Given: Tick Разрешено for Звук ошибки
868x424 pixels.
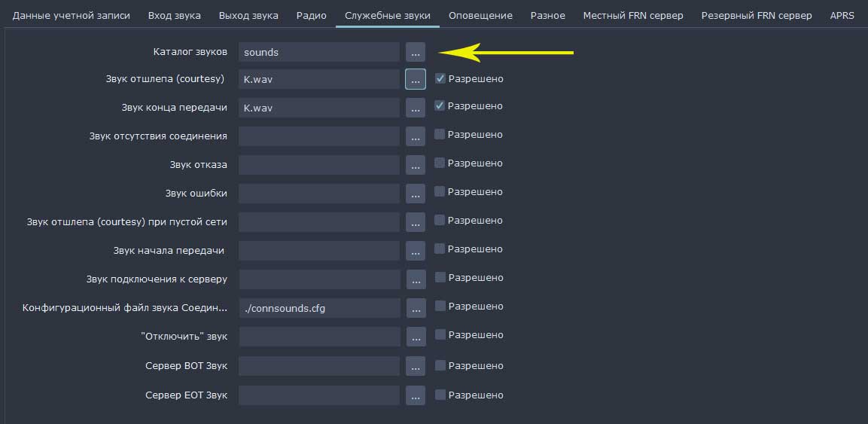Looking at the screenshot, I should [x=440, y=191].
